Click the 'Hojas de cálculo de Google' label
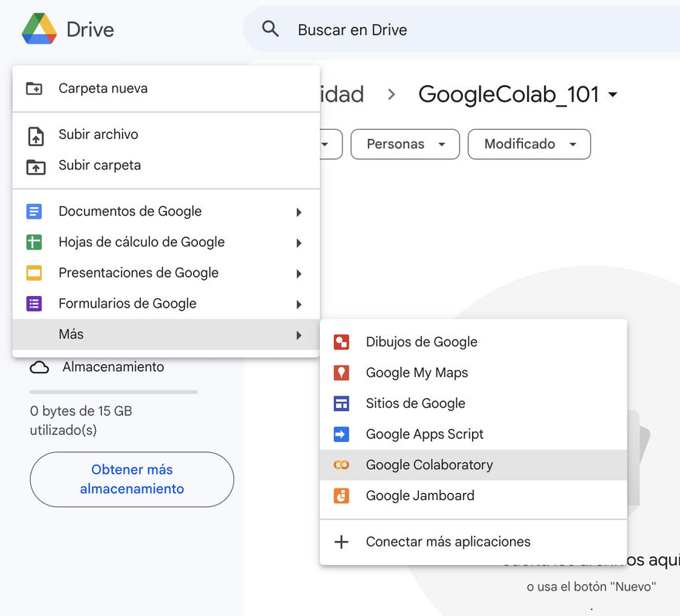Viewport: 680px width, 616px height. [142, 242]
